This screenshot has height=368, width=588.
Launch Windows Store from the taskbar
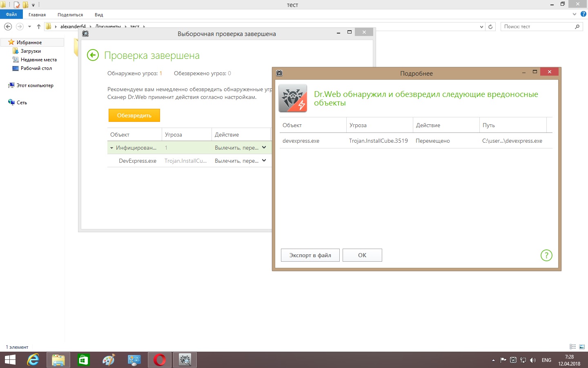84,360
